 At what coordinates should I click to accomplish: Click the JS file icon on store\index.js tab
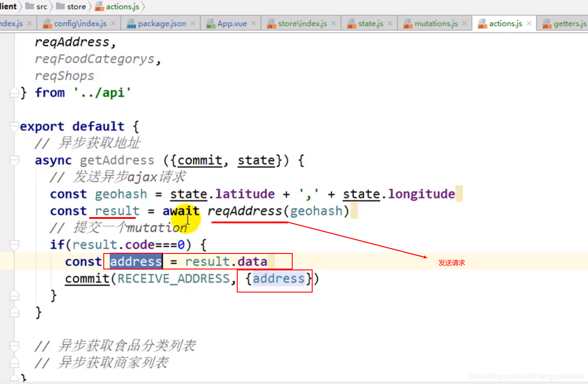pyautogui.click(x=271, y=24)
